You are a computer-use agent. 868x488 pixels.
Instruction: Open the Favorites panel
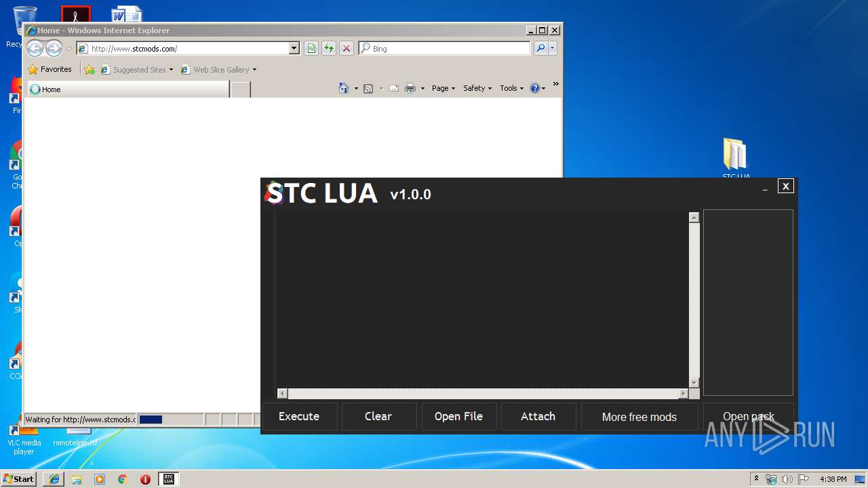click(50, 69)
